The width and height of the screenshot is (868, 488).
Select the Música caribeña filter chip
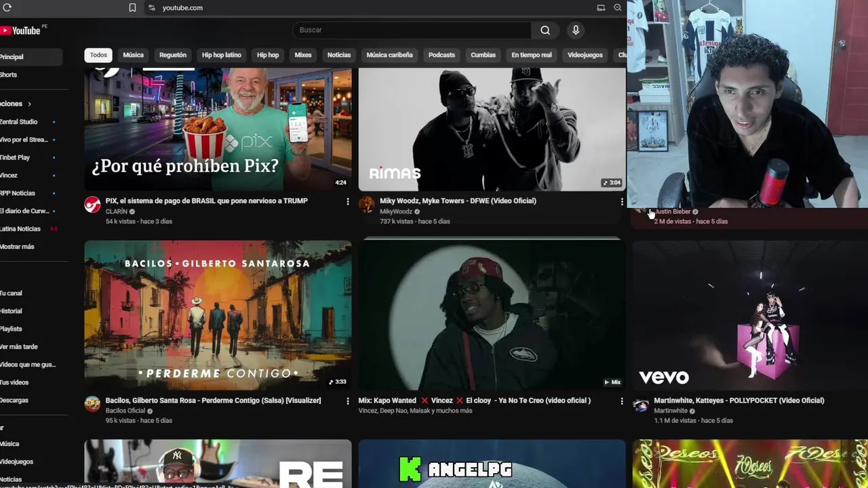pyautogui.click(x=389, y=55)
